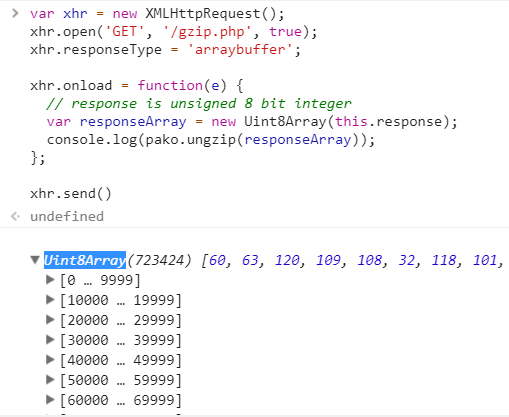Collapse the Uint8Array(723424) output

[35, 260]
